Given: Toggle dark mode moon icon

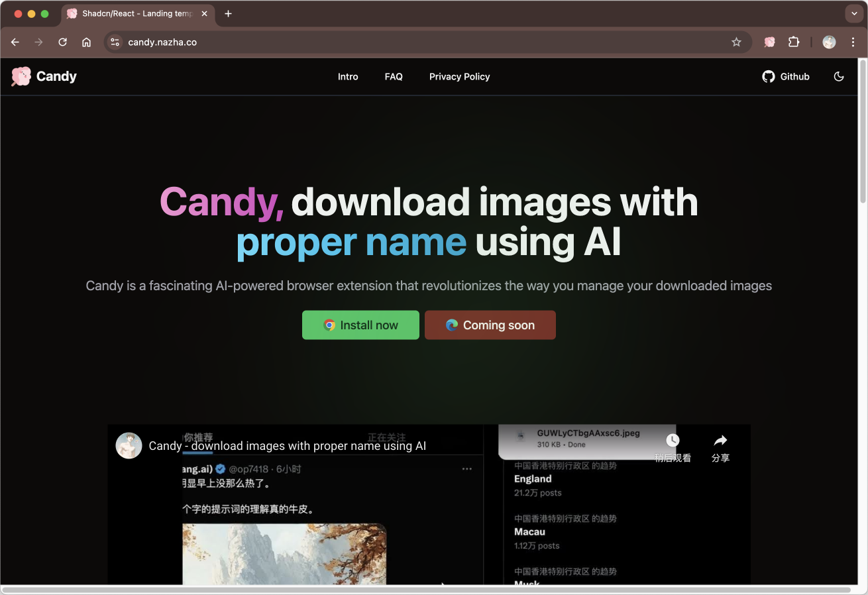Looking at the screenshot, I should click(x=839, y=77).
